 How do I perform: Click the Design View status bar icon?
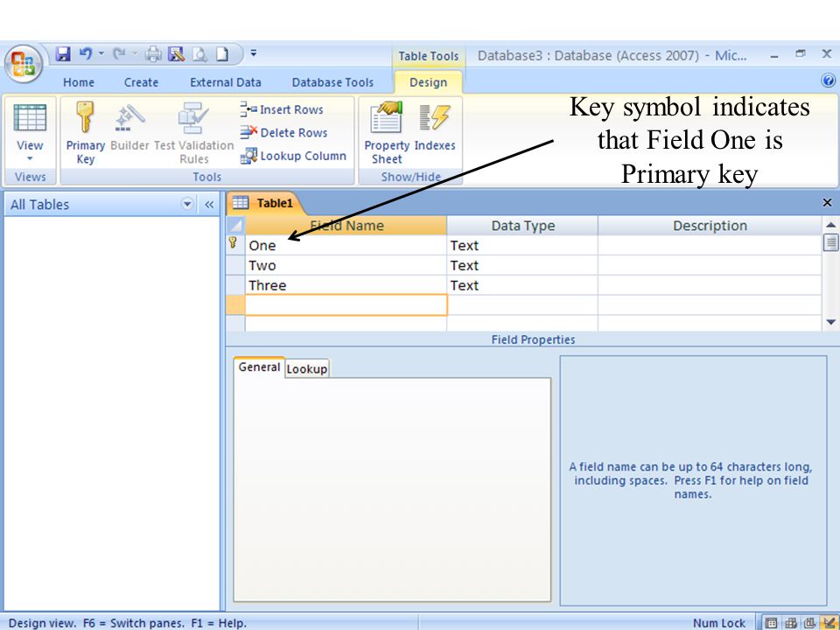tap(829, 622)
